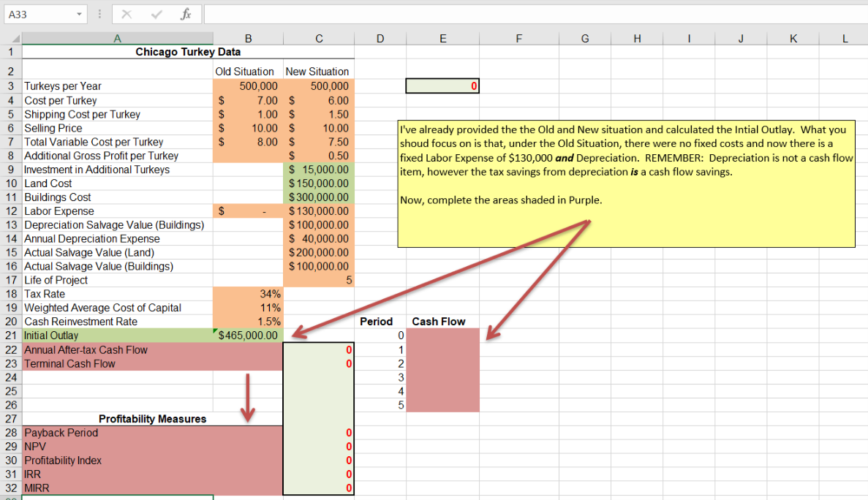This screenshot has width=868, height=500.
Task: Select Old Situation Cost per Turkey 7.00
Action: pos(248,101)
